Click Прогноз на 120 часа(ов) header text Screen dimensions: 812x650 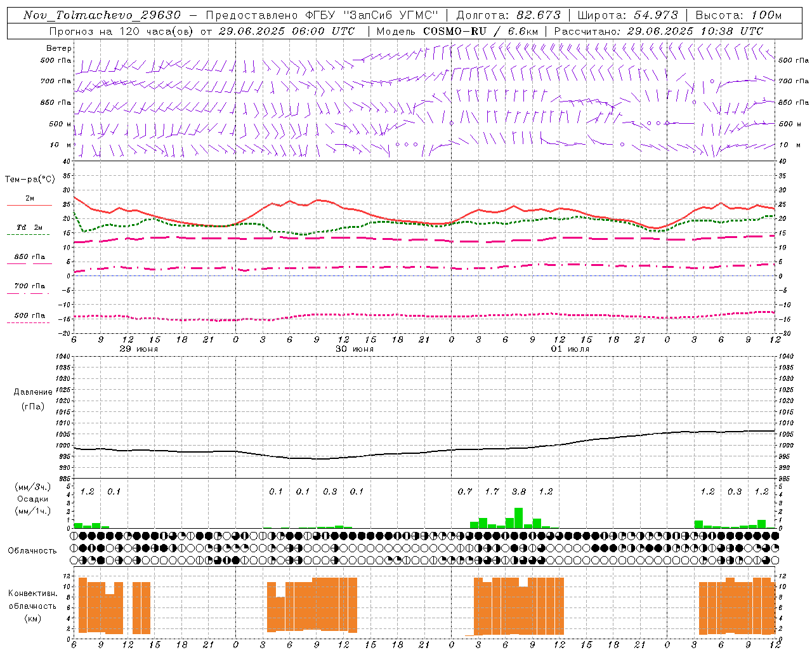(x=122, y=31)
